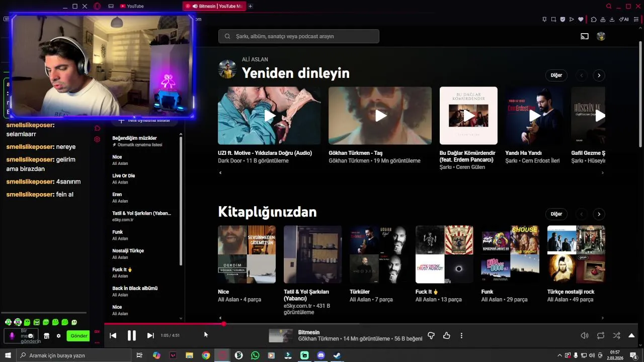Toggle shuffle in the player bar
The height and width of the screenshot is (362, 644).
[616, 335]
